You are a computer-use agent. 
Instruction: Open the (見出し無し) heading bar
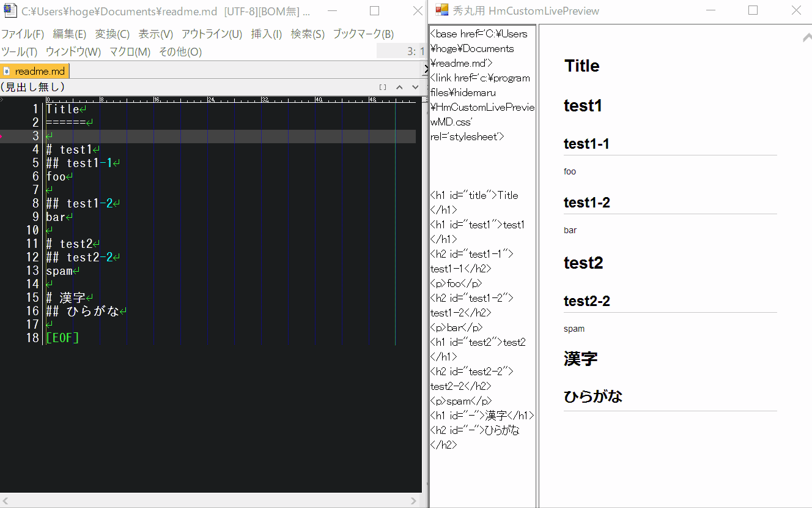[211, 87]
